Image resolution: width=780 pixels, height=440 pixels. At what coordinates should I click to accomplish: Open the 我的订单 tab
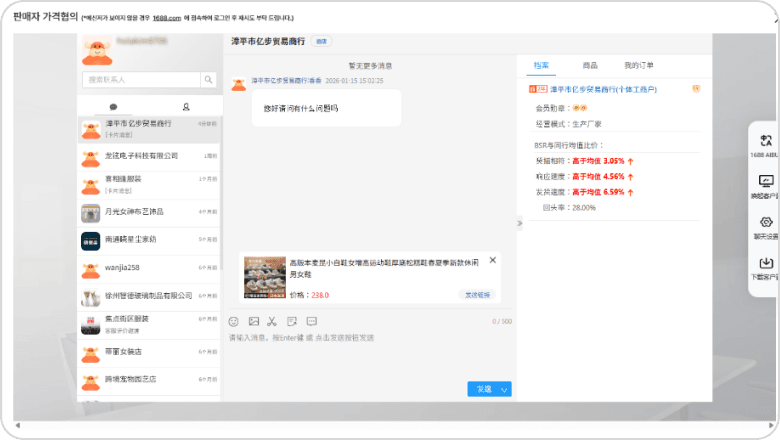pos(638,65)
